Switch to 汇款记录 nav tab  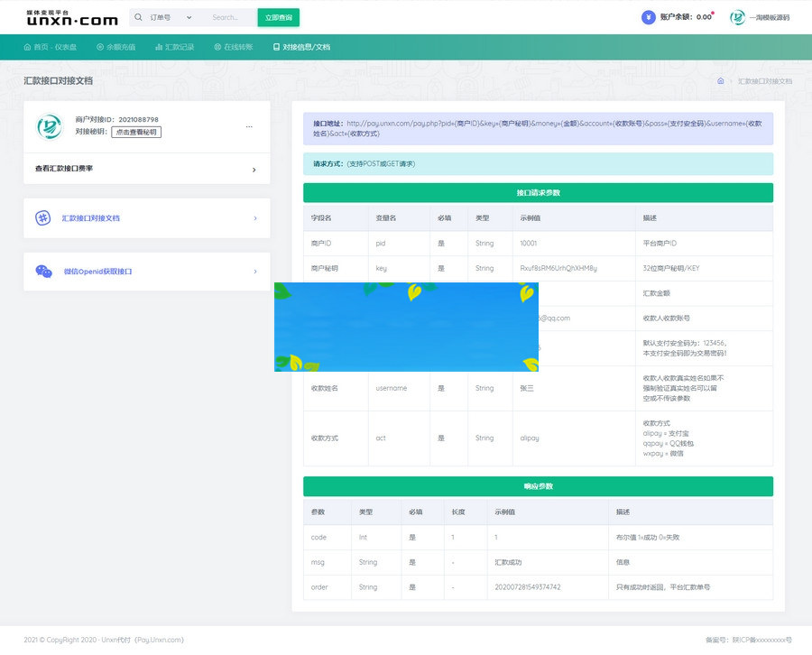[174, 47]
